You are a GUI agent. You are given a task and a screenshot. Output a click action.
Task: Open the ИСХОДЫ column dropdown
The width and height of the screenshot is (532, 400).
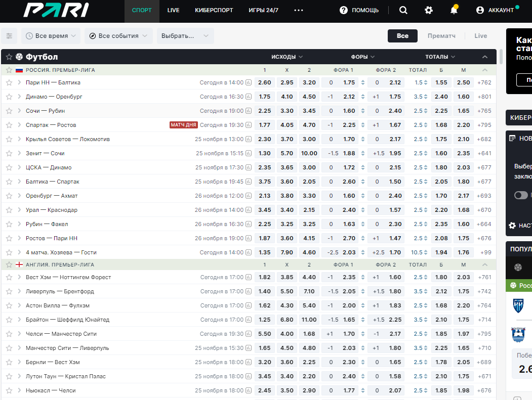click(x=287, y=57)
